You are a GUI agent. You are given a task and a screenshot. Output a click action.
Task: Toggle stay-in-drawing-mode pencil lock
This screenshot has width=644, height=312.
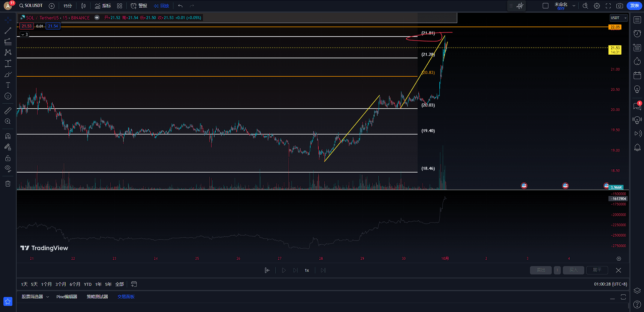8,147
